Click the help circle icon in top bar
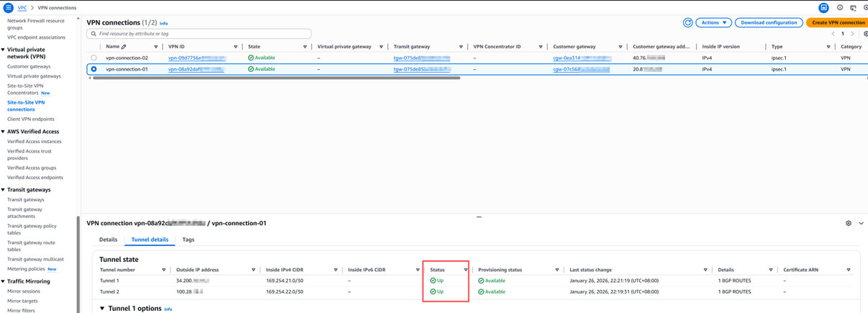 tap(840, 8)
